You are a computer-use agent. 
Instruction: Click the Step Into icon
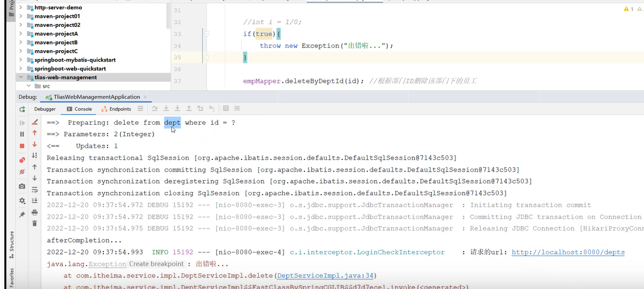pyautogui.click(x=166, y=108)
